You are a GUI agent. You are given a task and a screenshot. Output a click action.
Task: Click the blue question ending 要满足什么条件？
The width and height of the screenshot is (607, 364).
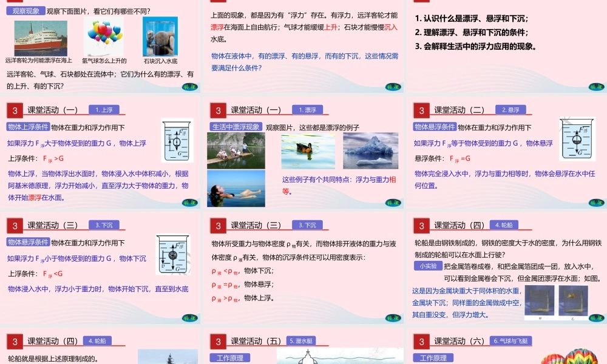click(237, 68)
